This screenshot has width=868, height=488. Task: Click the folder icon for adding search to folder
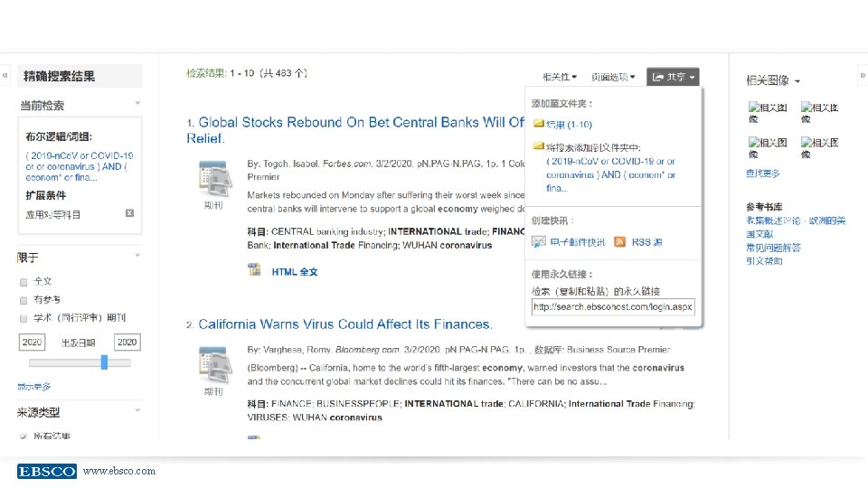pyautogui.click(x=539, y=146)
